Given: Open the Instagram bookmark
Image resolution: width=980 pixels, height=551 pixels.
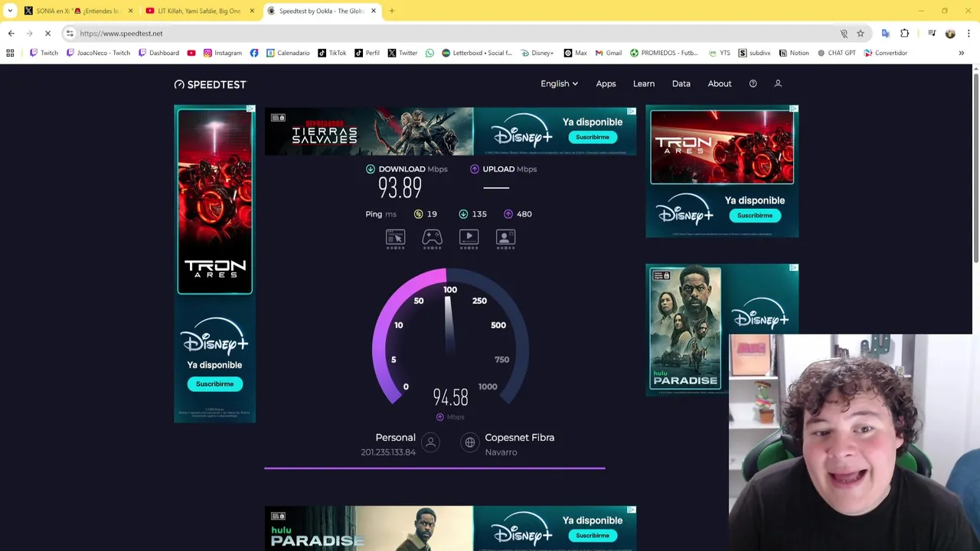Looking at the screenshot, I should [x=223, y=53].
